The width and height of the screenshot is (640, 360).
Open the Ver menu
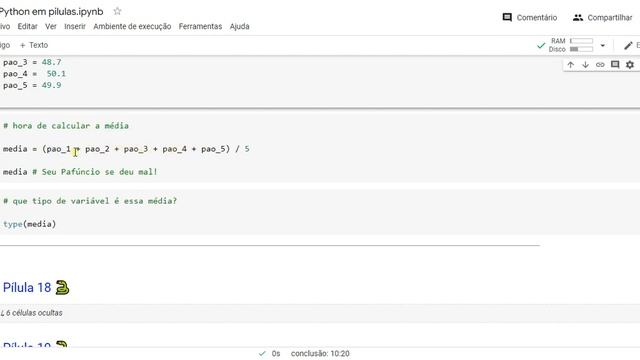tap(51, 26)
